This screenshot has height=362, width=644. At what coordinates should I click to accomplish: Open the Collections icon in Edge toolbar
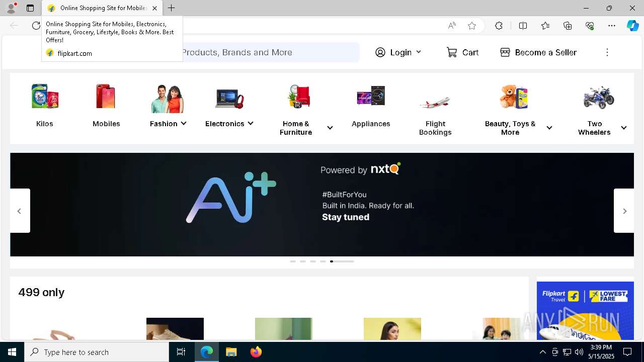click(x=568, y=26)
